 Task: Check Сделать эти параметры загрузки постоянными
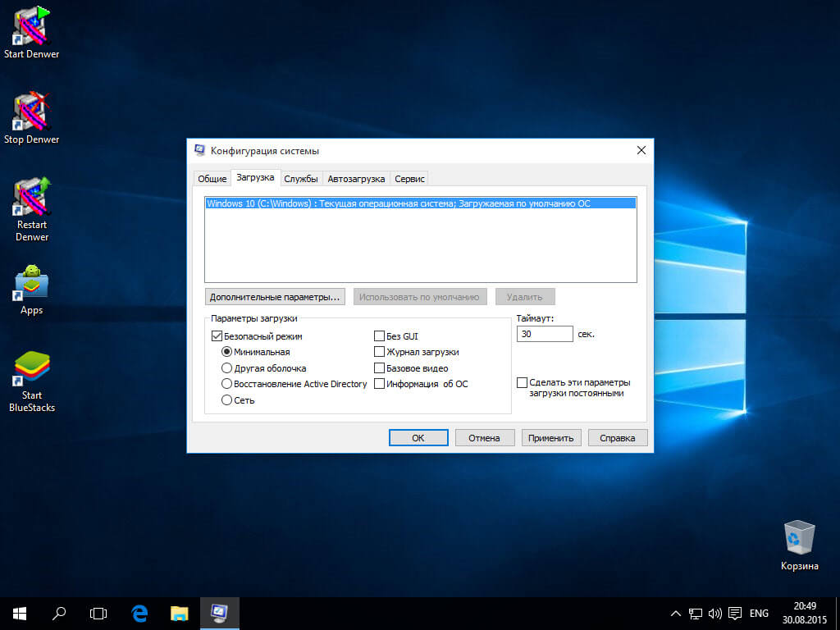pyautogui.click(x=523, y=382)
